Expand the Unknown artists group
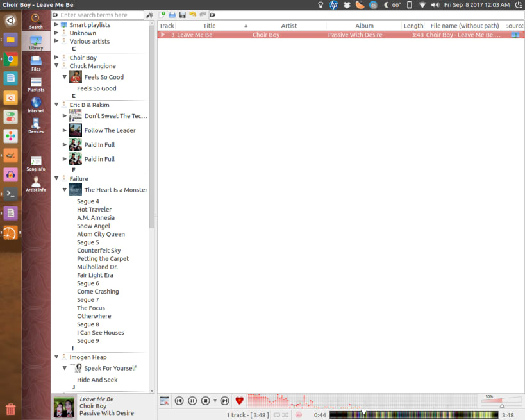This screenshot has width=525, height=420. point(56,33)
